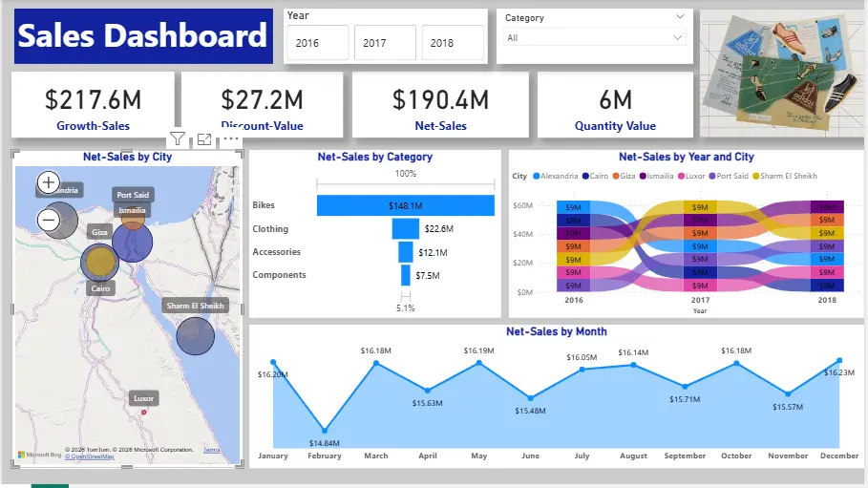Click the May data point at $16.19M

479,363
